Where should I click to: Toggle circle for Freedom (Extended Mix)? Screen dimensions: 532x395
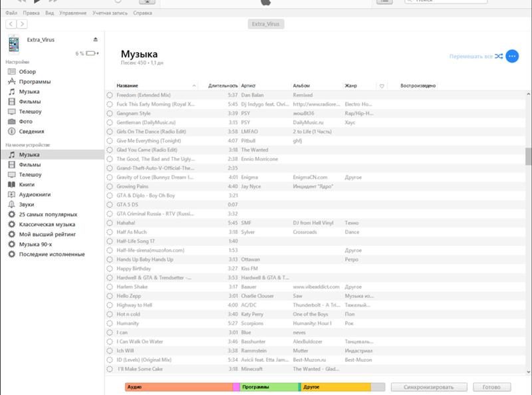pos(110,95)
